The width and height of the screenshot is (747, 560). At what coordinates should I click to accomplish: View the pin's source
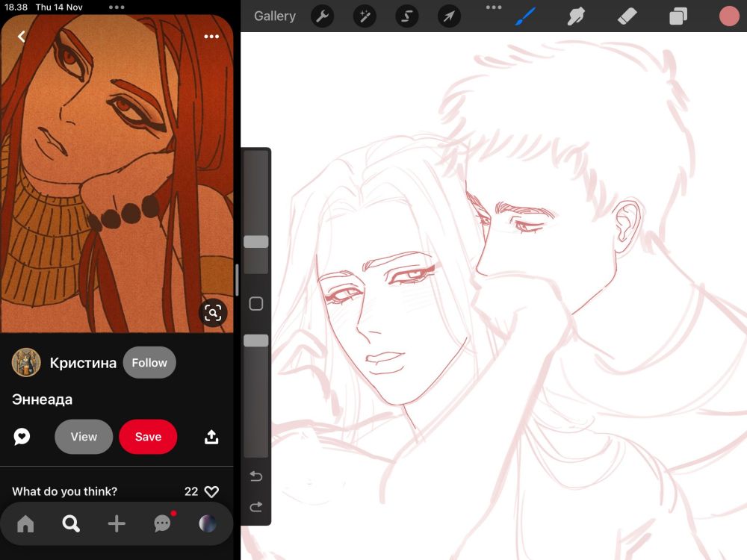(x=84, y=437)
